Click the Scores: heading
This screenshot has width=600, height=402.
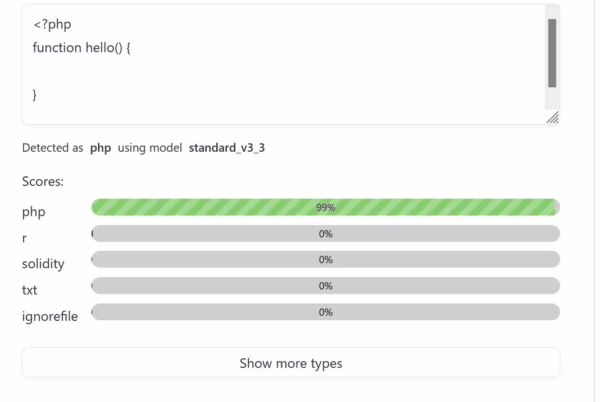pyautogui.click(x=43, y=182)
